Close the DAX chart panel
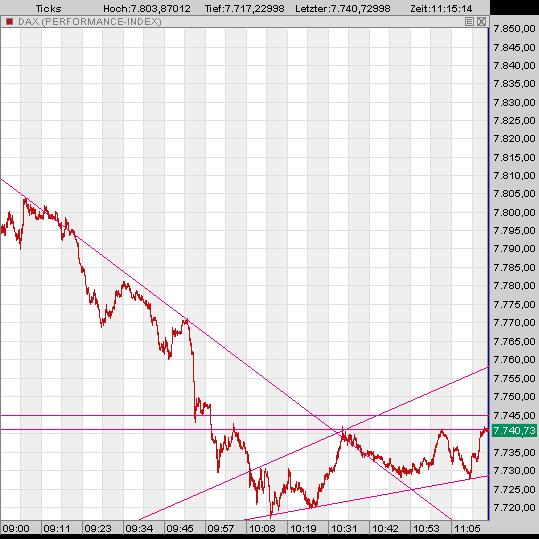539x539 pixels. click(x=481, y=22)
